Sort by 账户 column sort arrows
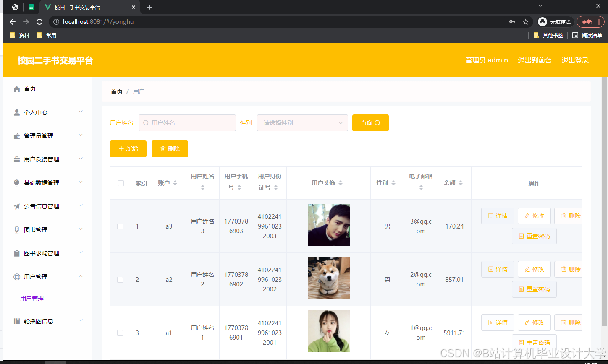 [175, 183]
